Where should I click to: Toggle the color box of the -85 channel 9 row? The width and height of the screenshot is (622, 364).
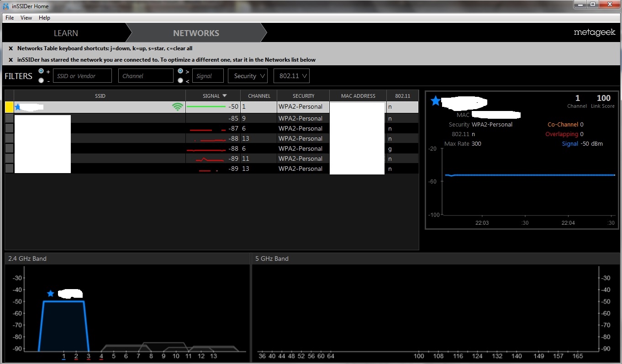[x=9, y=118]
